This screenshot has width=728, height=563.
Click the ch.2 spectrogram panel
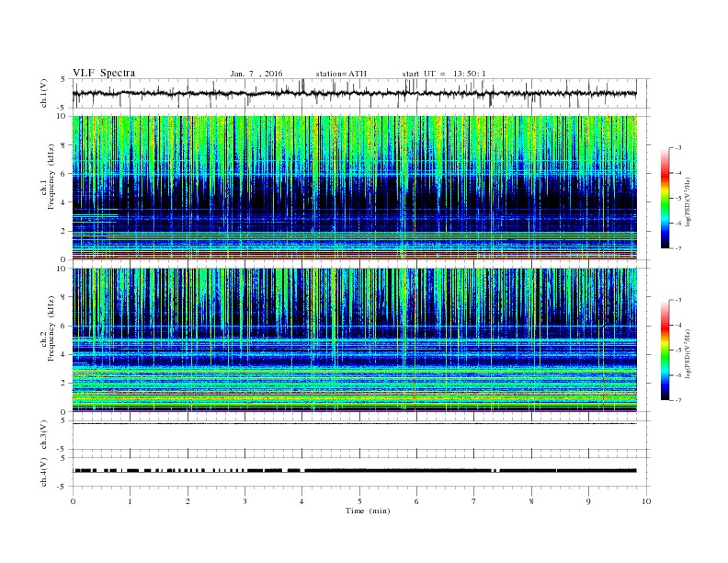tap(355, 340)
